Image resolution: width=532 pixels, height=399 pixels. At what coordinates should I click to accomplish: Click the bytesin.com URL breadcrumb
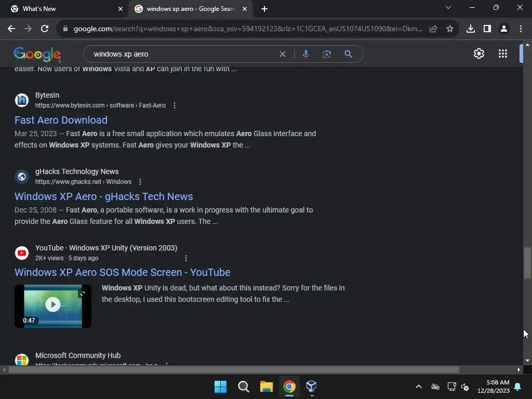click(100, 105)
